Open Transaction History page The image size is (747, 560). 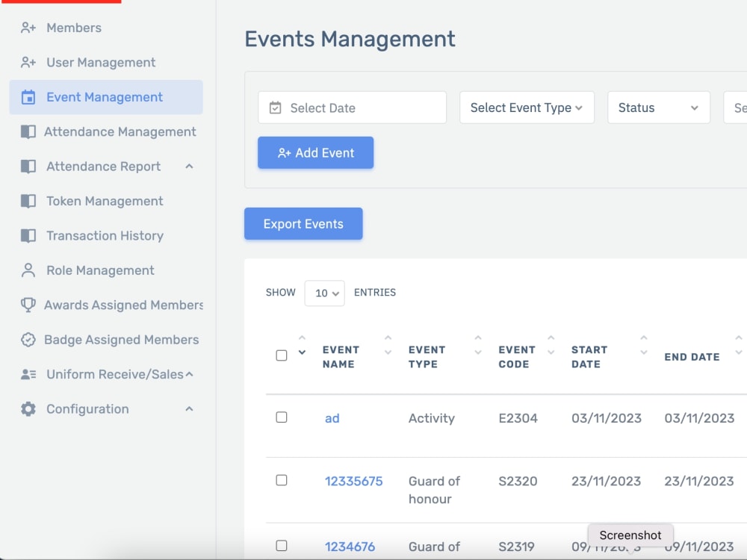click(x=105, y=236)
